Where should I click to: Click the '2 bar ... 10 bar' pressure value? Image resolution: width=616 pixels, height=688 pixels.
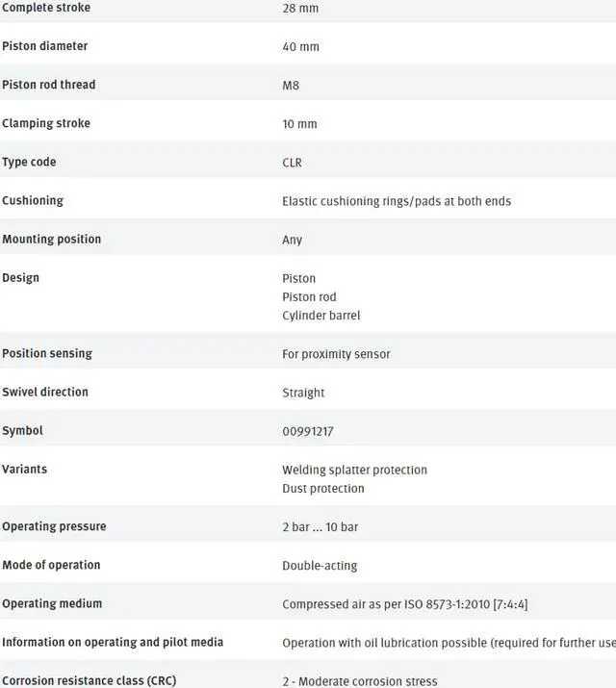(x=321, y=527)
